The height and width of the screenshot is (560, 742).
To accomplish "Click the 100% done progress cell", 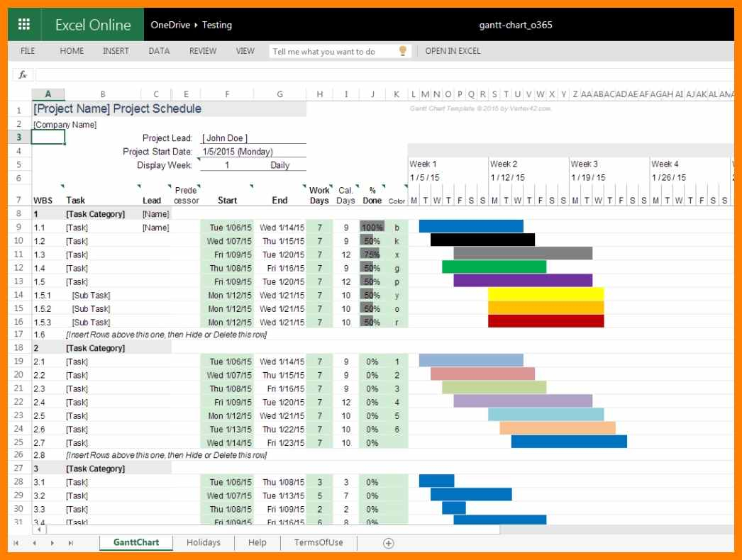I will click(x=372, y=228).
